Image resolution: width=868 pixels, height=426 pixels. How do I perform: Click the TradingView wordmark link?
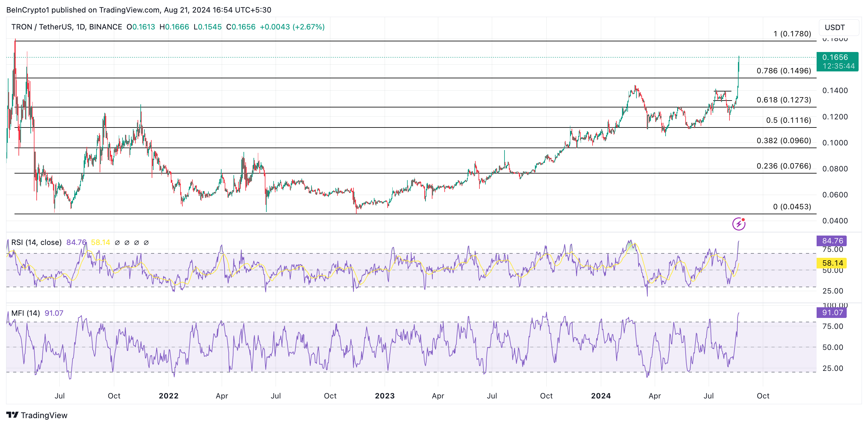point(44,415)
